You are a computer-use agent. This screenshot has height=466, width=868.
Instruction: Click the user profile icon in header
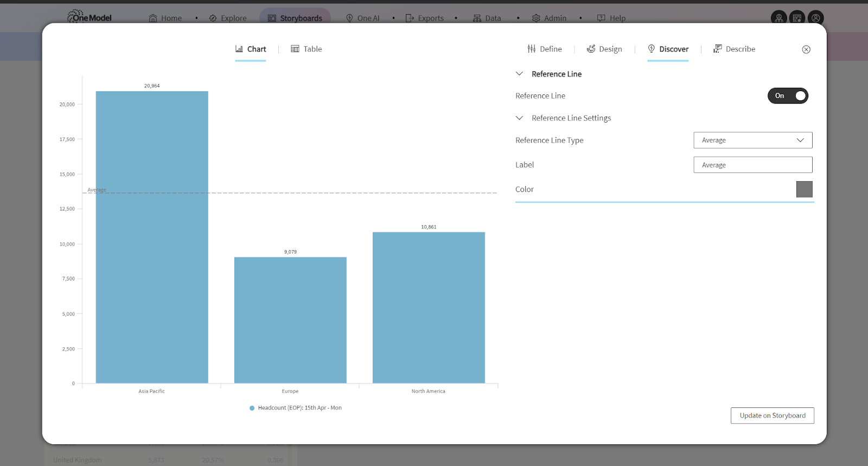click(x=815, y=18)
